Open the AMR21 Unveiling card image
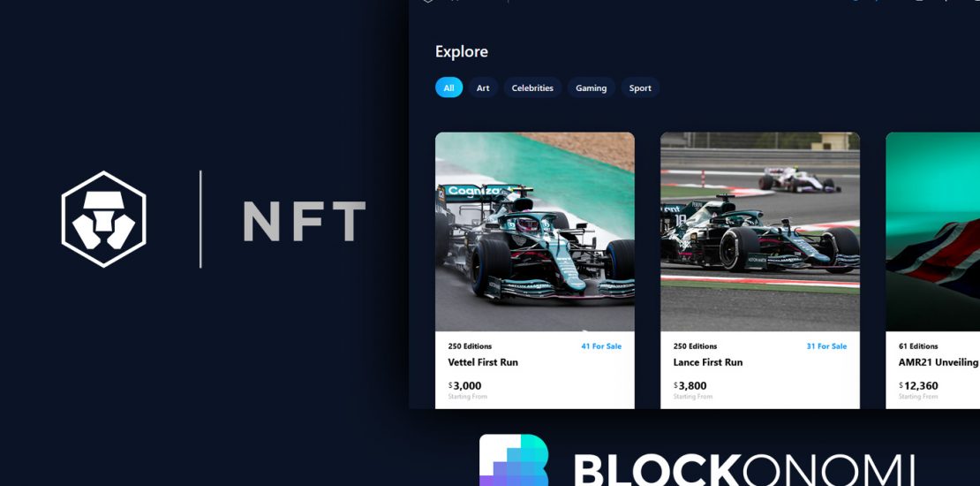The height and width of the screenshot is (486, 980). click(x=932, y=232)
